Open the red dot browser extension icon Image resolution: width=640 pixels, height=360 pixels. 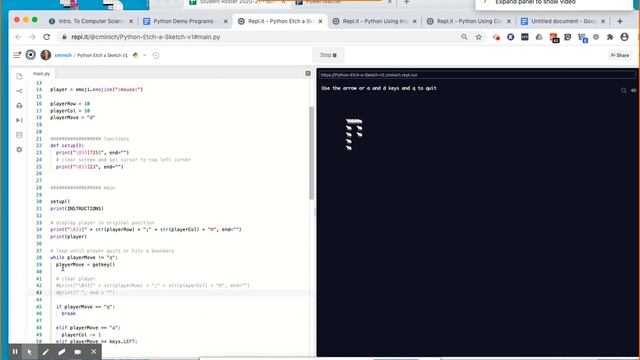pyautogui.click(x=496, y=37)
